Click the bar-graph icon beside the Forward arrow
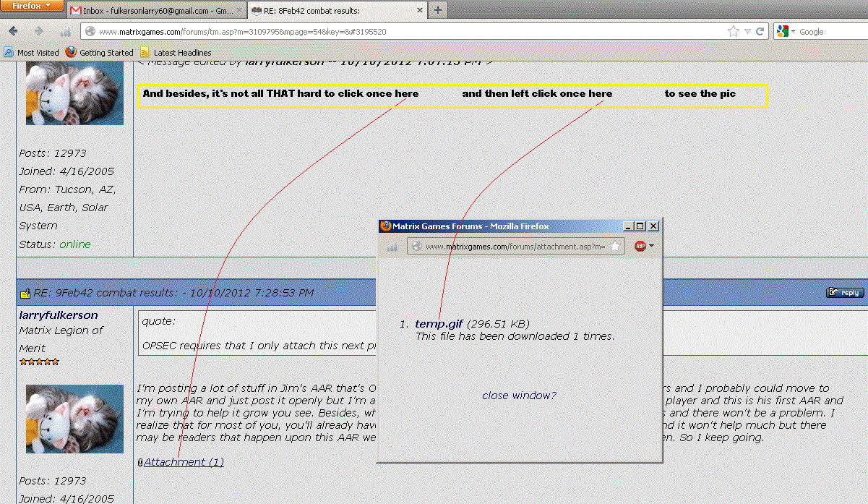The image size is (868, 504). pos(65,33)
